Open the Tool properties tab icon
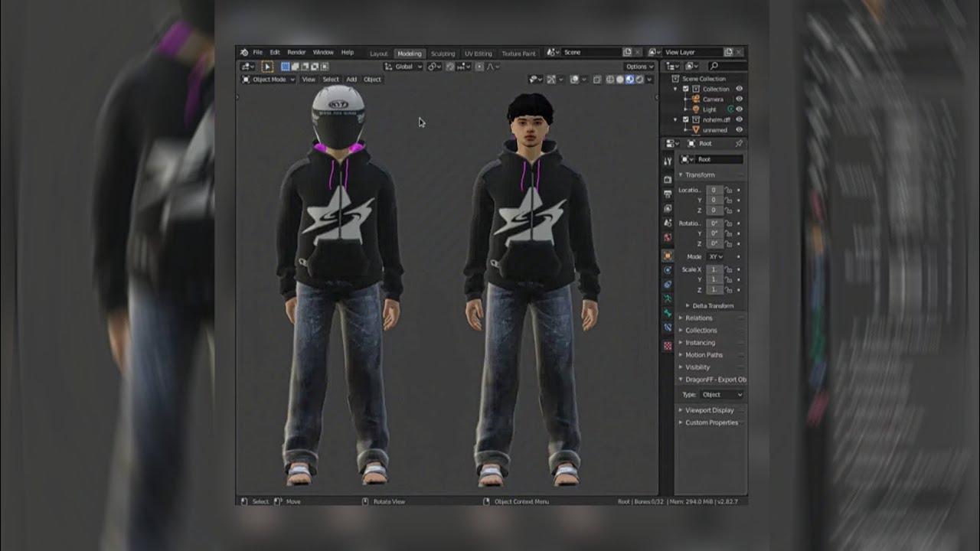 click(668, 161)
